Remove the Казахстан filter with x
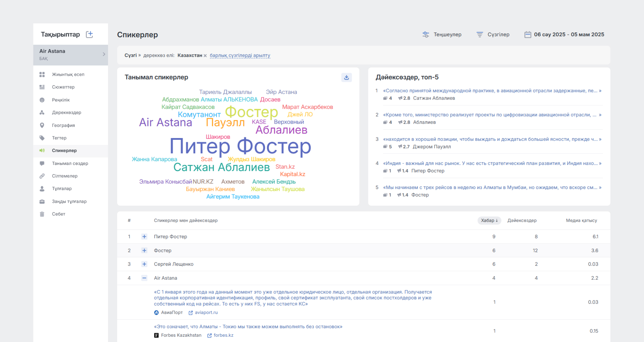Image resolution: width=644 pixels, height=342 pixels. point(205,56)
